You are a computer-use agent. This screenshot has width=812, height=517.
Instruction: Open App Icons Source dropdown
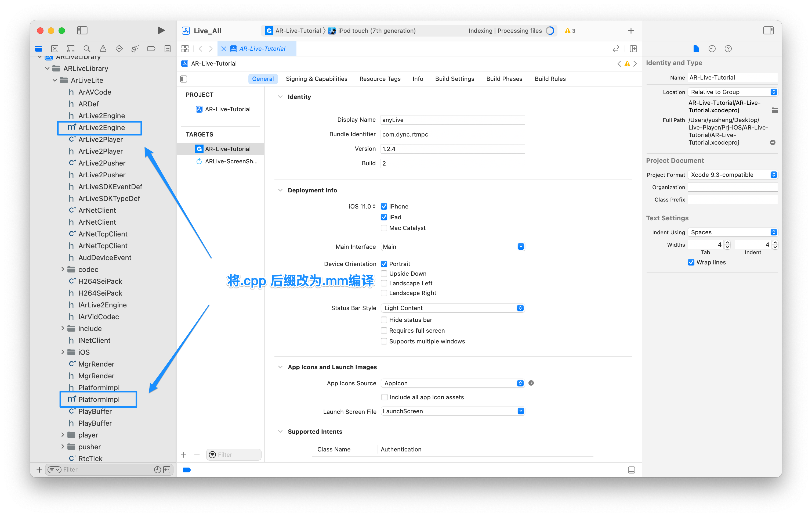(452, 383)
